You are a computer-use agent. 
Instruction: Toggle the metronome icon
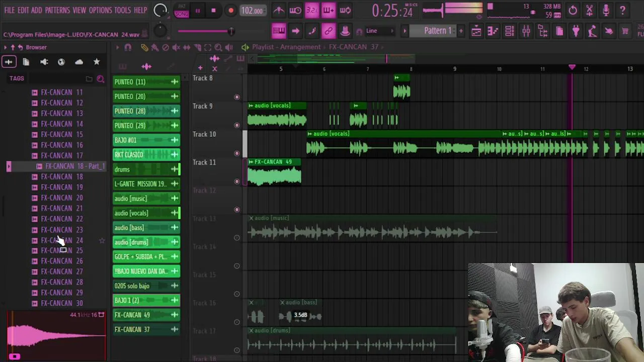pyautogui.click(x=279, y=10)
